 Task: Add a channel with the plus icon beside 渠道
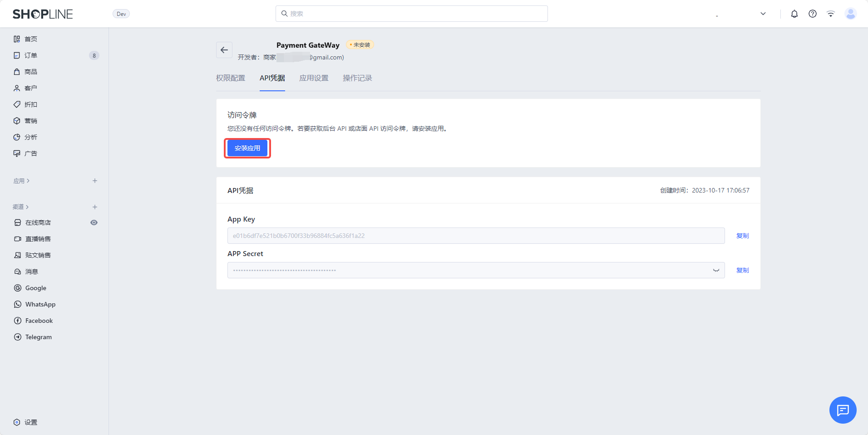coord(95,207)
